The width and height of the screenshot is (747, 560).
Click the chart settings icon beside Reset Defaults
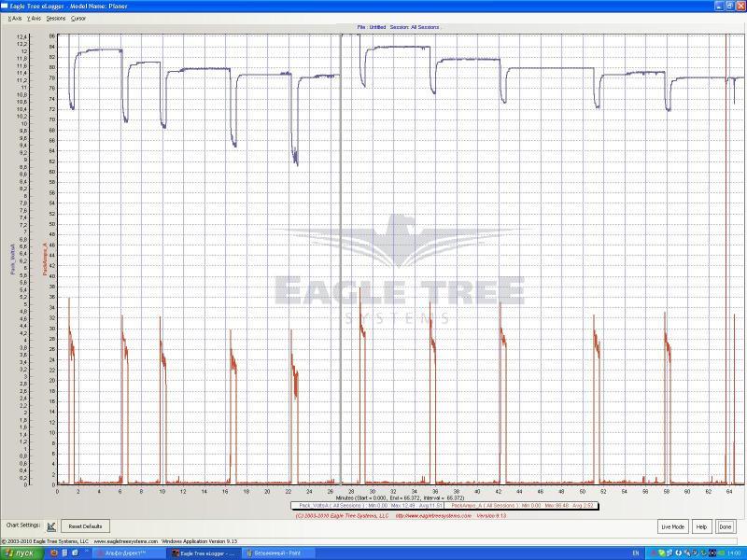pyautogui.click(x=50, y=526)
